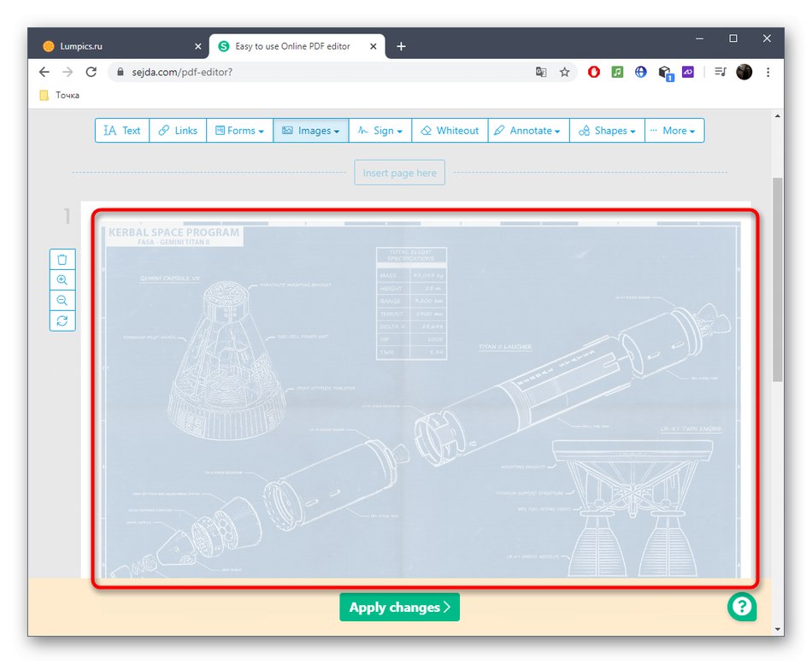The height and width of the screenshot is (664, 812).
Task: Expand the Forms dropdown
Action: point(239,130)
